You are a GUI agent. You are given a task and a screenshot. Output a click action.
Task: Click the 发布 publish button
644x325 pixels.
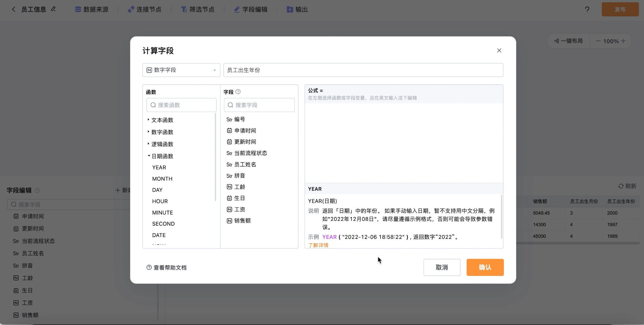[x=620, y=9]
